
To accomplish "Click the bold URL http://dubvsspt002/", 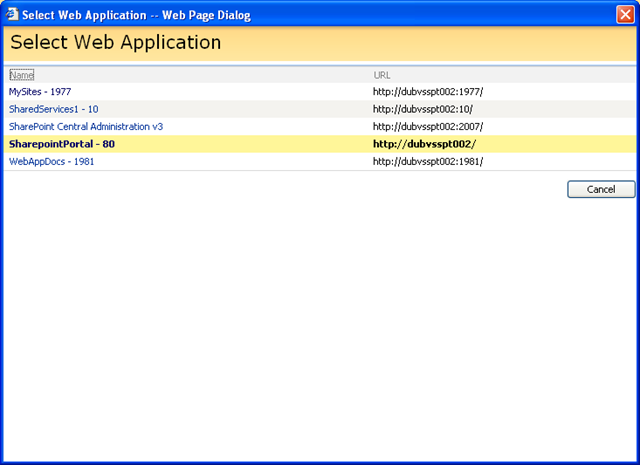I will [424, 144].
